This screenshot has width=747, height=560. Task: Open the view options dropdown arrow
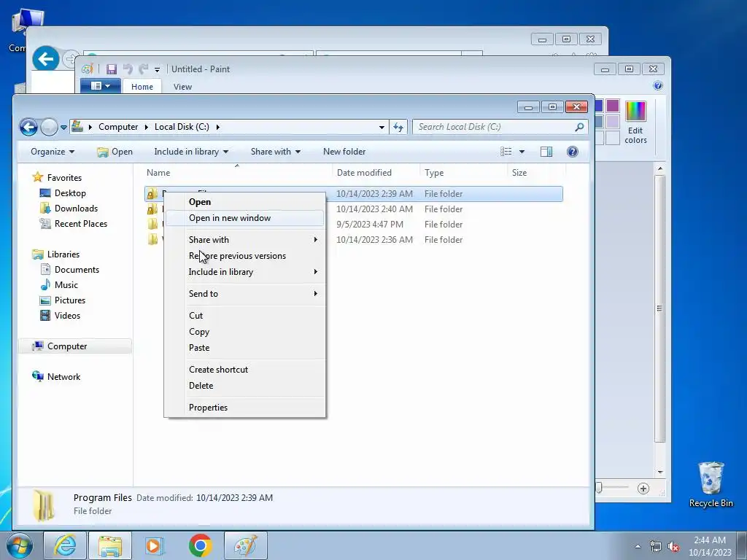pos(522,152)
